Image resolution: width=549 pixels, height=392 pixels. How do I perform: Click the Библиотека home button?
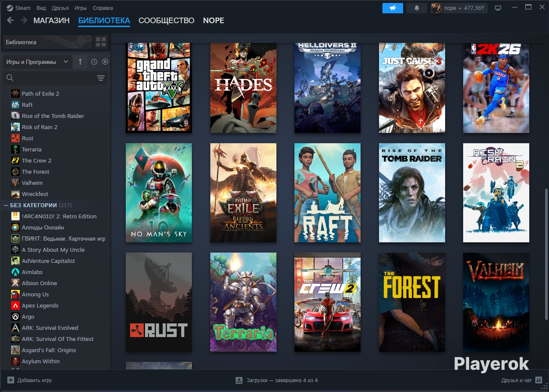click(x=47, y=42)
